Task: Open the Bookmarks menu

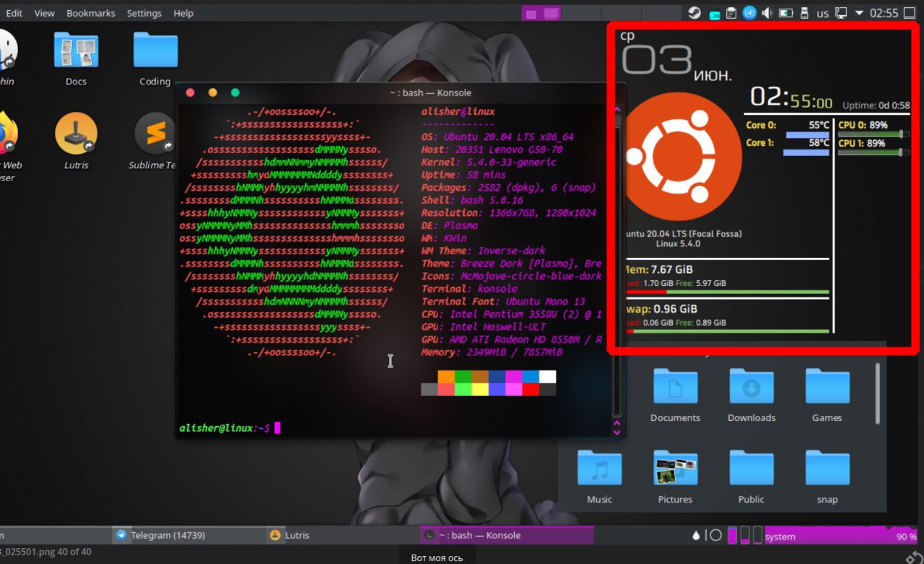Action: tap(91, 13)
